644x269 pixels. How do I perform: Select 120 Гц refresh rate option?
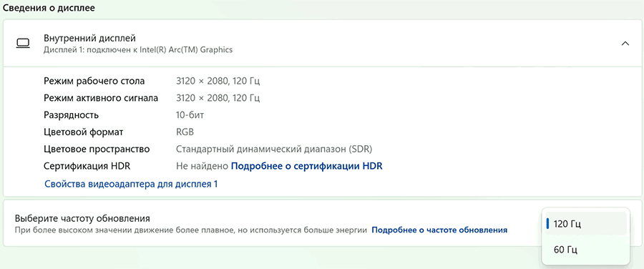pos(585,224)
